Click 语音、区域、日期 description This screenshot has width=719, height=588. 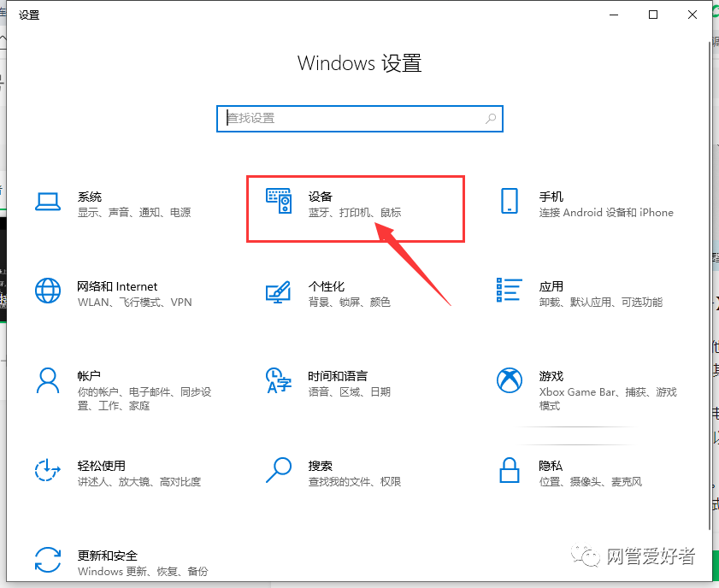[x=349, y=391]
